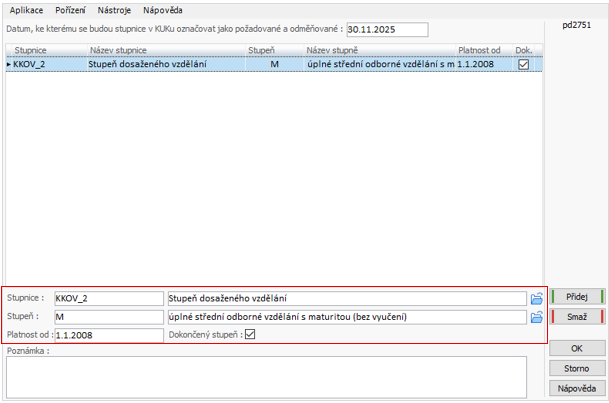Screen dimensions: 609x403
Task: Cancel using the Storno button
Action: coord(577,368)
